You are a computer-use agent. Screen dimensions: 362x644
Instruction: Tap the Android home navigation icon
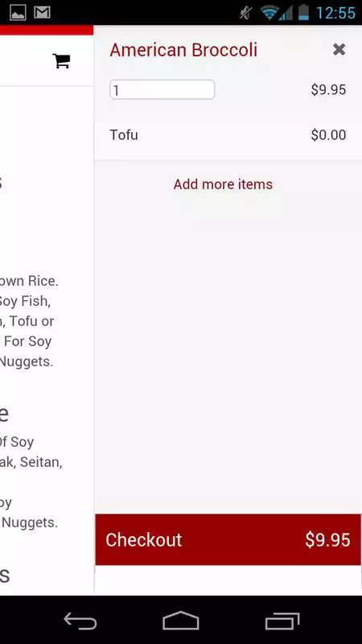coord(180,620)
